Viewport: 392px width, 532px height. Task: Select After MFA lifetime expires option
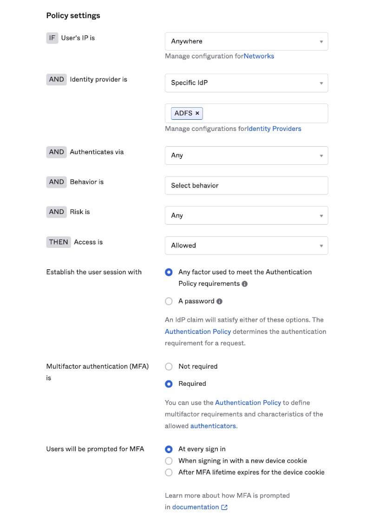coord(169,472)
